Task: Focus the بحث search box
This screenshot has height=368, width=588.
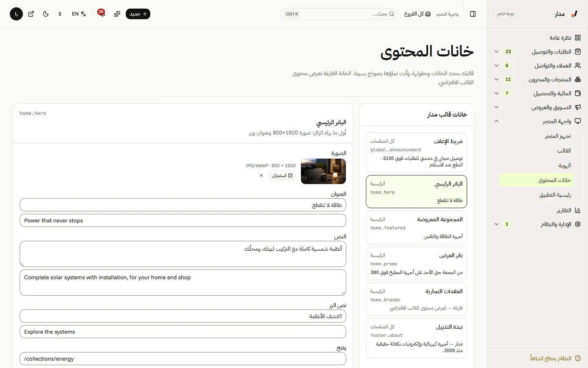Action: pos(339,14)
